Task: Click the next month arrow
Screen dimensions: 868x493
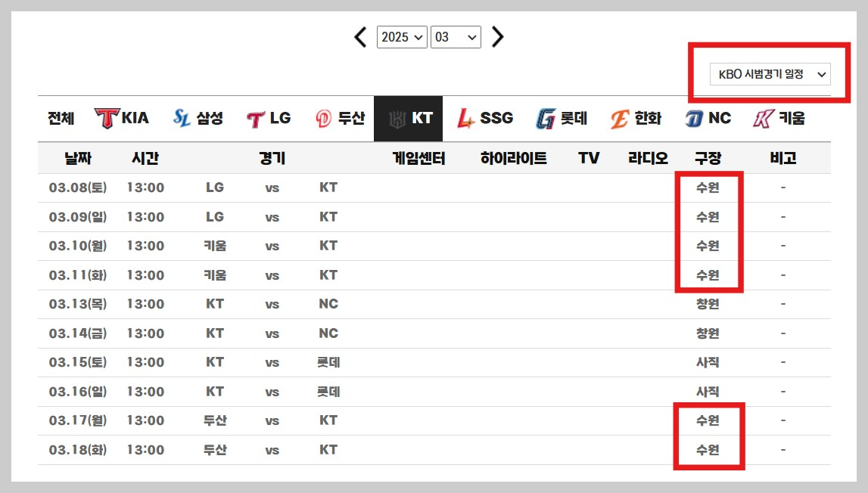Action: click(x=497, y=36)
